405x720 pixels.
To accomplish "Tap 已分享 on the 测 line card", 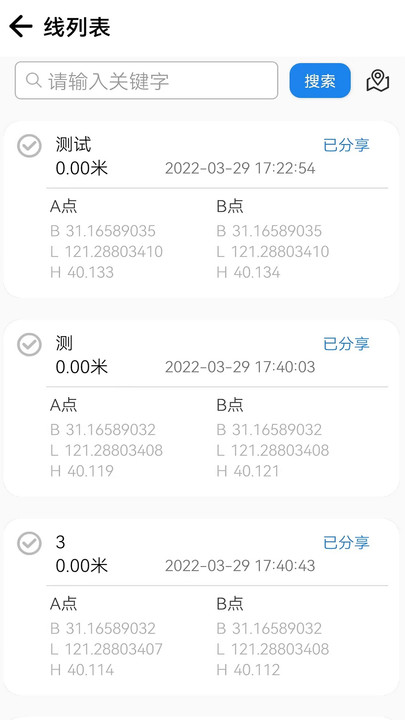I will click(x=346, y=343).
